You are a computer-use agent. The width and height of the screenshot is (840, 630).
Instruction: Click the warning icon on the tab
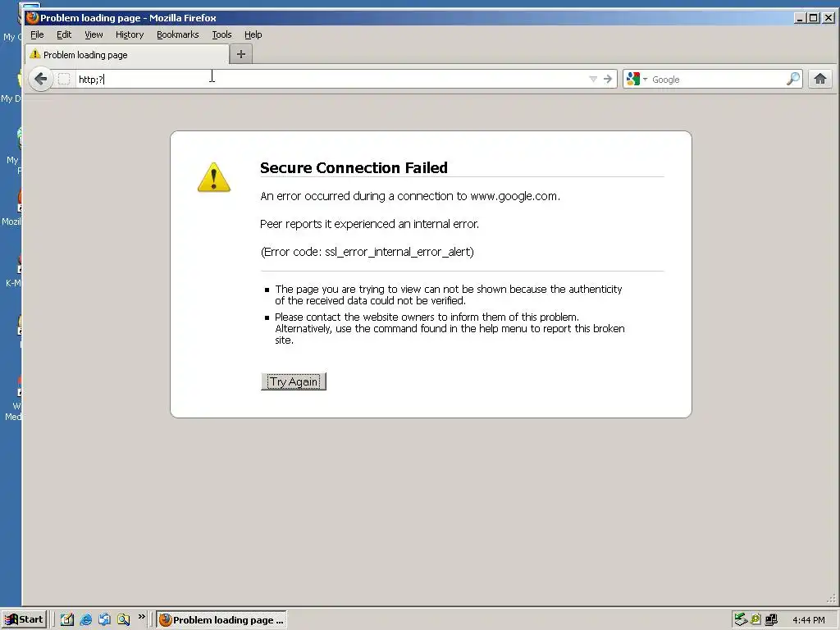(35, 54)
